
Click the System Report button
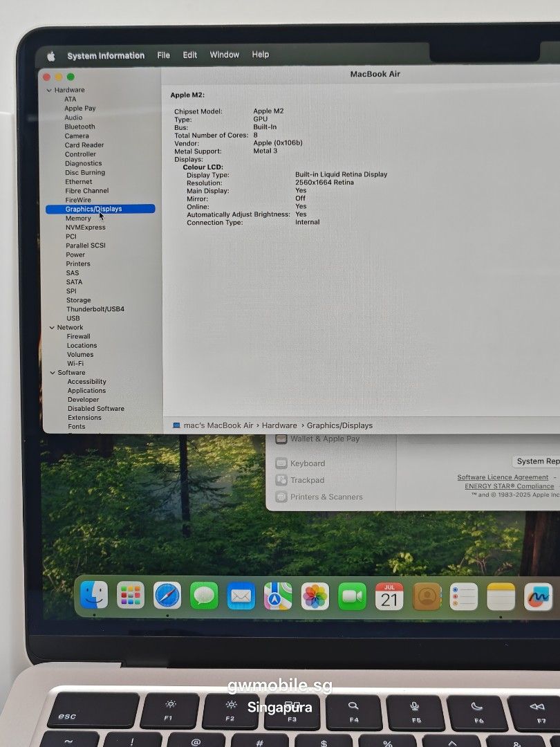click(x=536, y=461)
